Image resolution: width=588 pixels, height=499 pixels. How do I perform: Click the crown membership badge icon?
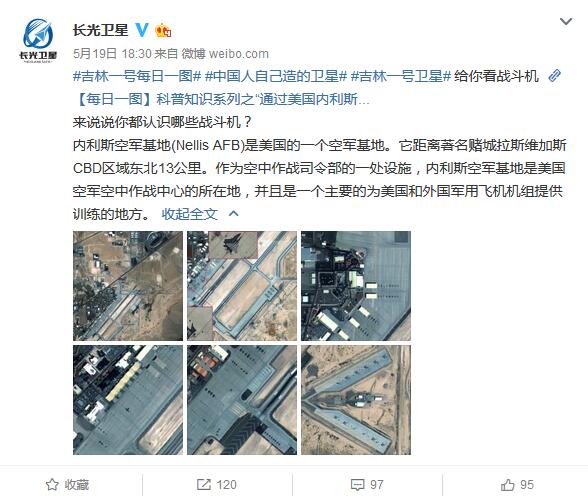(163, 30)
